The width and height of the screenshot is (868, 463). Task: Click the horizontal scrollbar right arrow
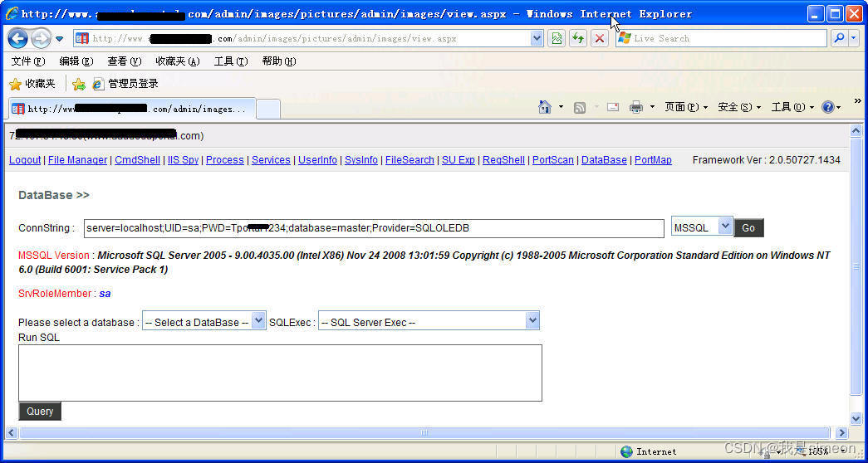coord(841,432)
